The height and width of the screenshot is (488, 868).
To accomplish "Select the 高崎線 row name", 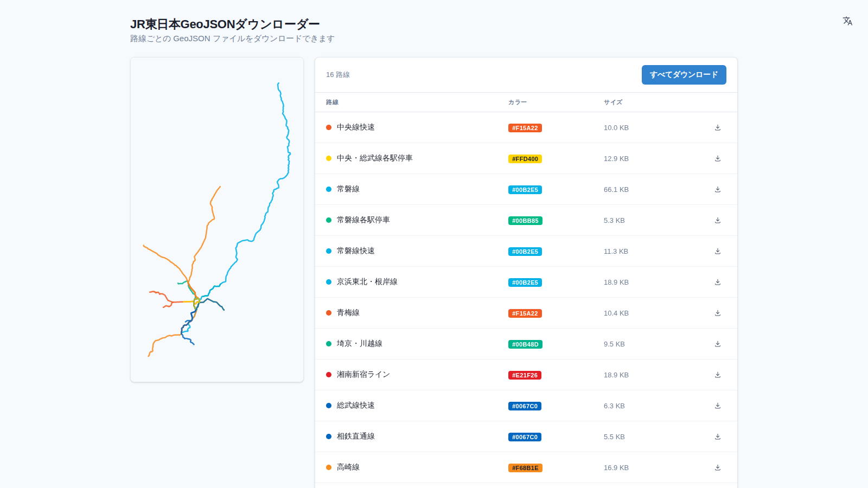I will [348, 467].
